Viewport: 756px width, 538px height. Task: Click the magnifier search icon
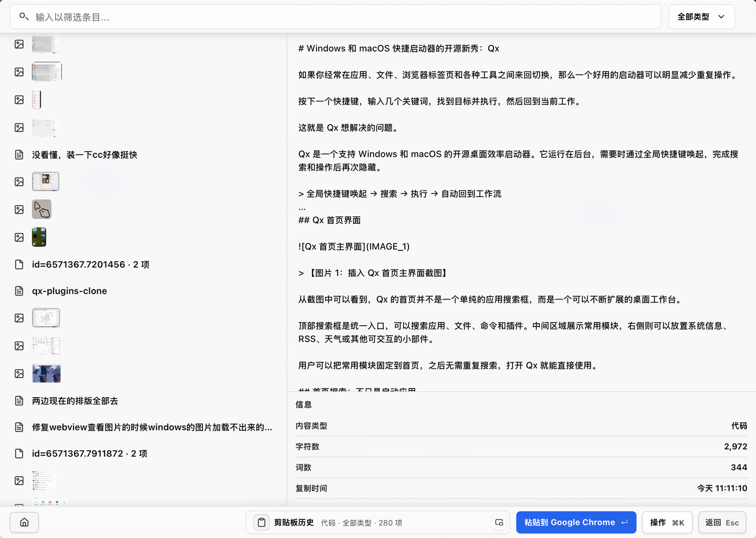[x=24, y=17]
